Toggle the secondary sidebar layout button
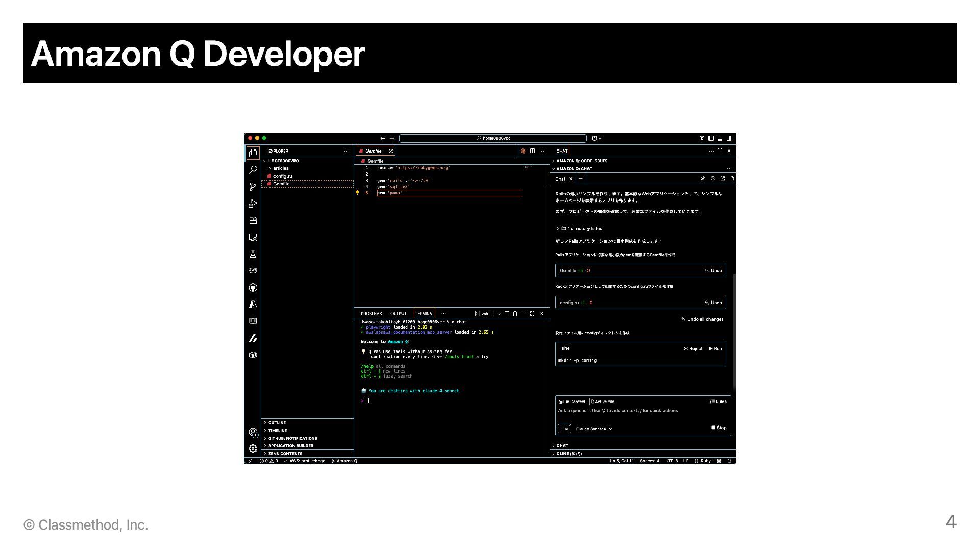This screenshot has width=980, height=551. click(x=729, y=138)
